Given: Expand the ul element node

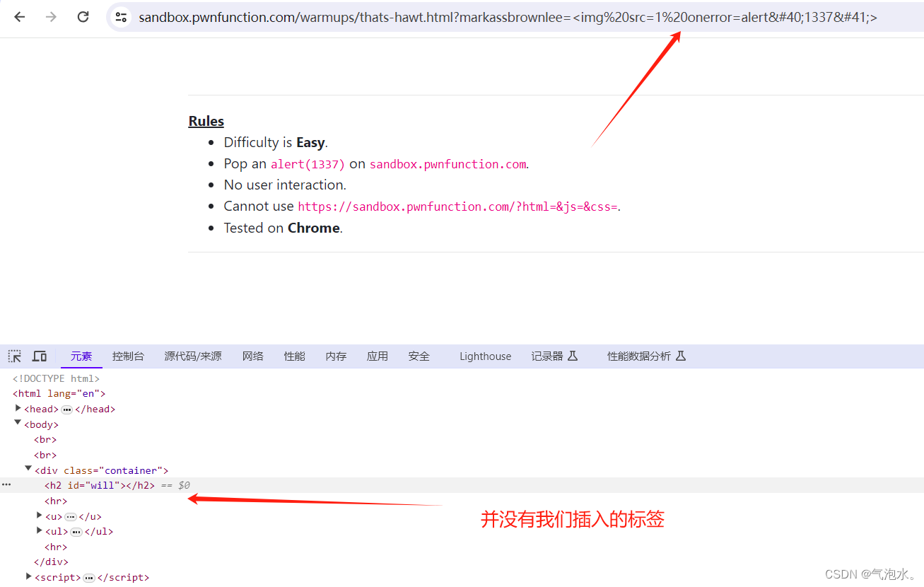Looking at the screenshot, I should (x=40, y=530).
